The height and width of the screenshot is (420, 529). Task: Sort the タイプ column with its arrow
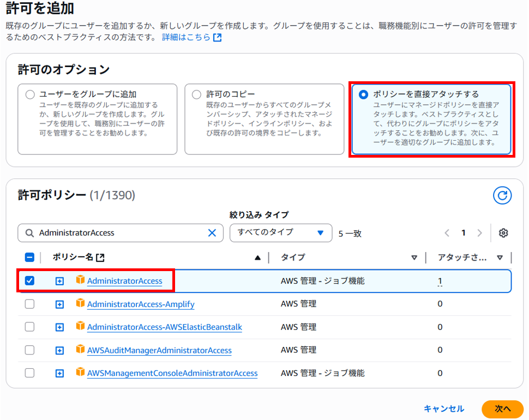coord(414,258)
